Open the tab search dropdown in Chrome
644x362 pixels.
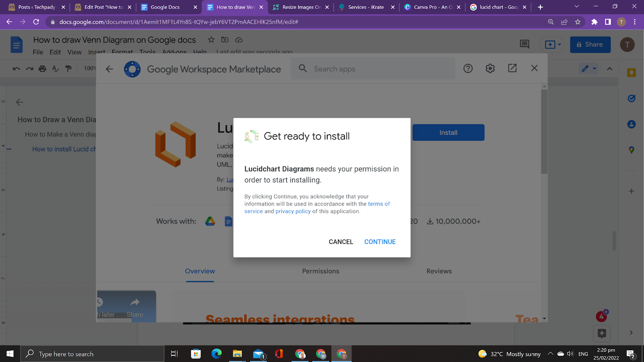(576, 7)
